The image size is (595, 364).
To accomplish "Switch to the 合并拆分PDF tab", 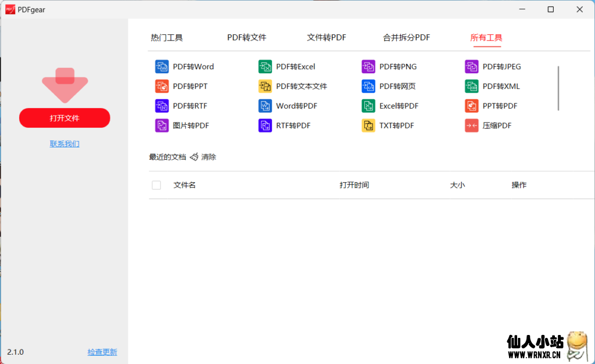I will pyautogui.click(x=406, y=37).
